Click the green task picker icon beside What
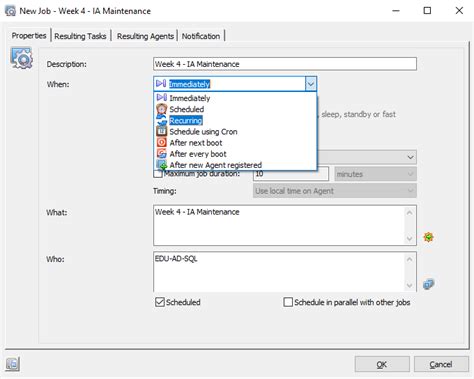This screenshot has width=474, height=379. pyautogui.click(x=428, y=237)
